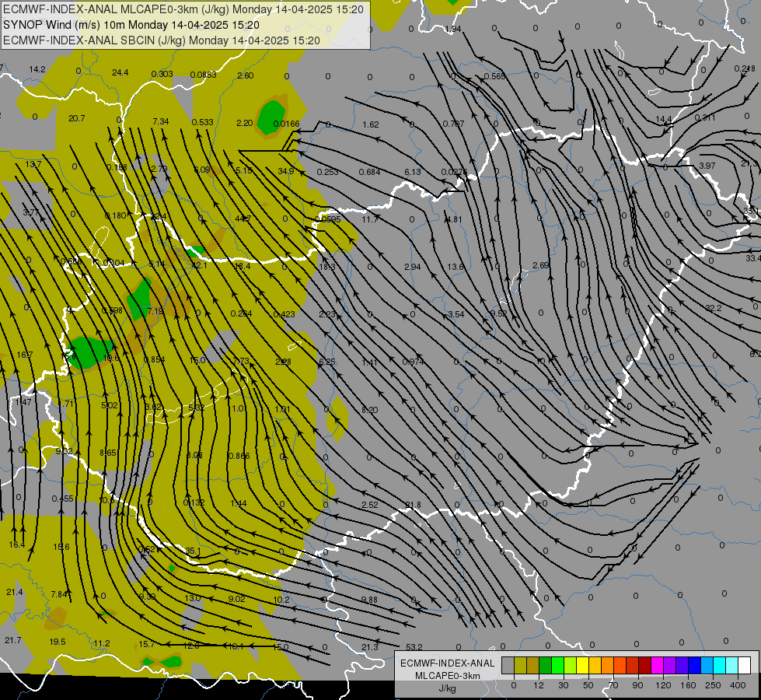Click the map value 53.2
This screenshot has height=700, width=761.
coord(414,647)
